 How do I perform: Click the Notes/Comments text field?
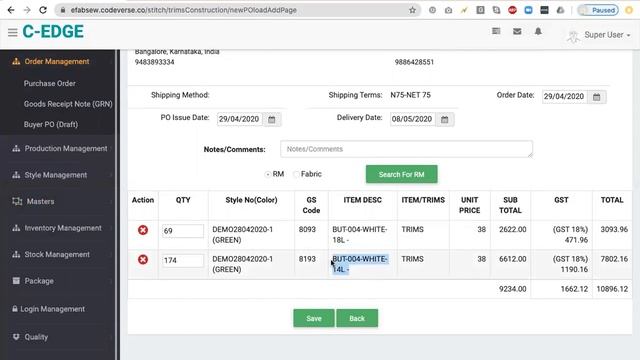pos(406,149)
